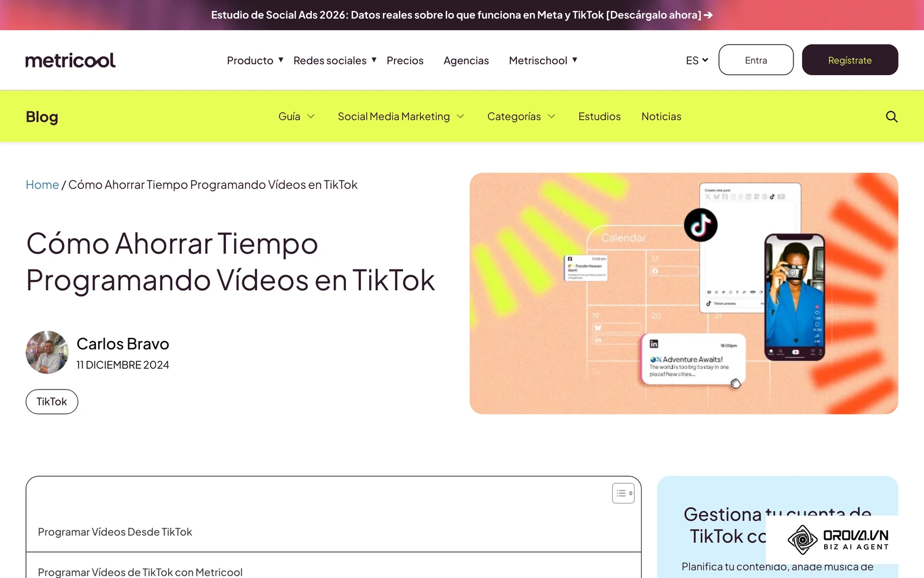
Task: Expand the Metrischool dropdown
Action: (543, 60)
